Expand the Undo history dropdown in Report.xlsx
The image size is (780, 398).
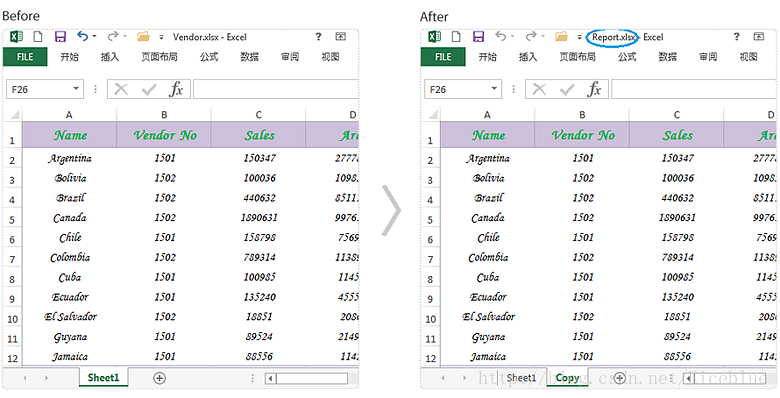tap(512, 37)
